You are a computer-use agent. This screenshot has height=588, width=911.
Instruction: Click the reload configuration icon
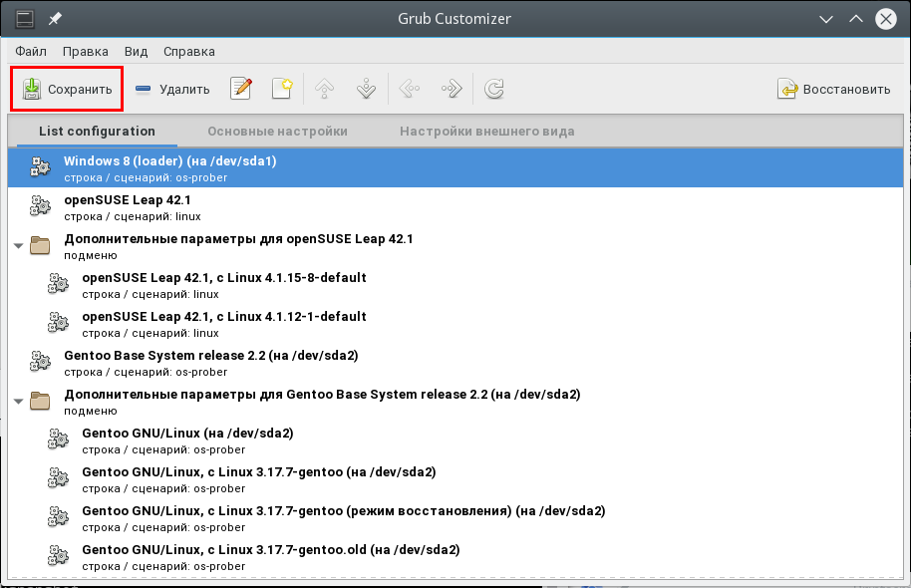point(493,89)
